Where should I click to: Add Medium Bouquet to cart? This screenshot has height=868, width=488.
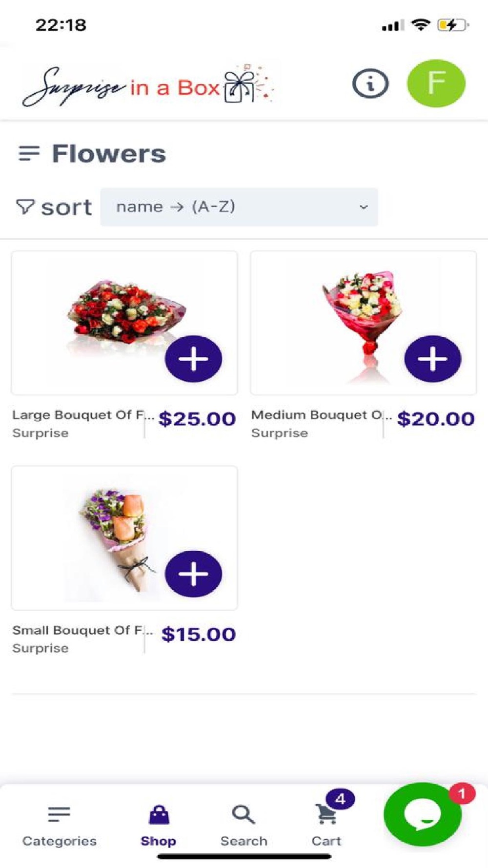pyautogui.click(x=432, y=359)
